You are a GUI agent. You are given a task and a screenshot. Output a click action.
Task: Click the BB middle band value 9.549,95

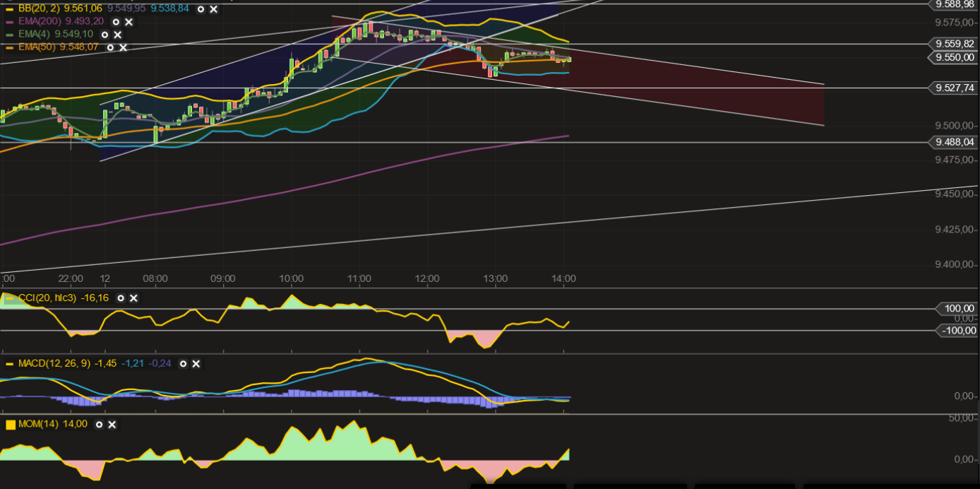click(126, 8)
